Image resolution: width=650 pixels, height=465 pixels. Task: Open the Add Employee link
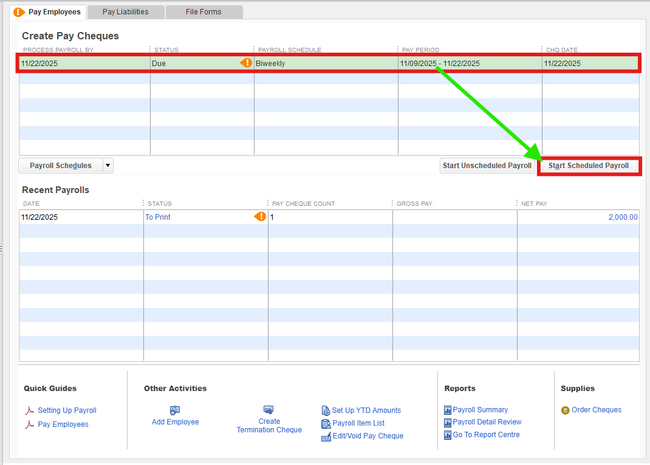(175, 422)
